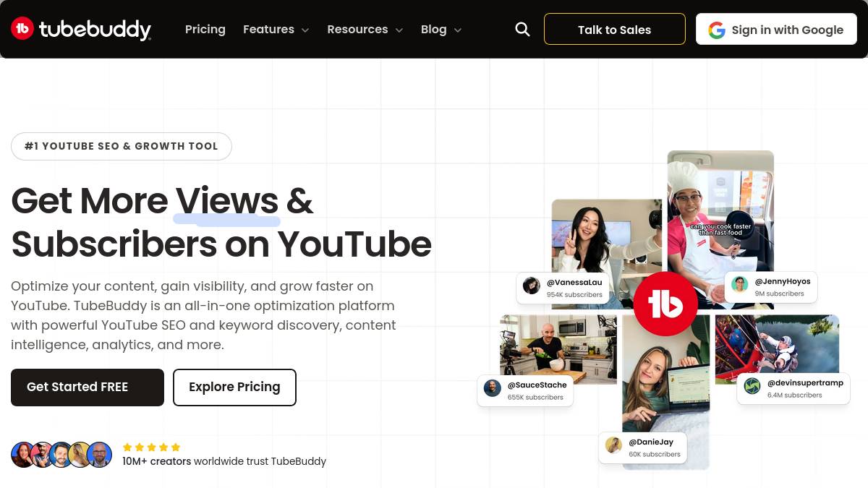Click the Google G icon
Image resolution: width=868 pixels, height=488 pixels.
tap(717, 30)
